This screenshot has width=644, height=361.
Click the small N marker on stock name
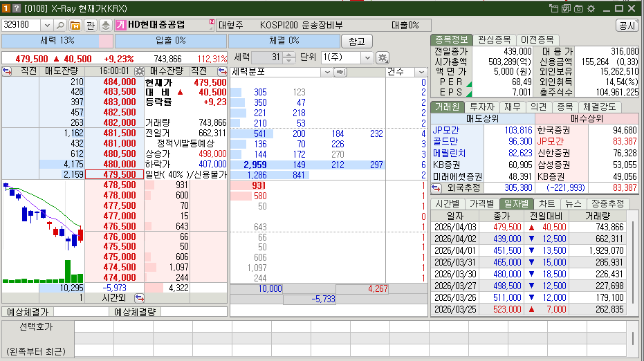pyautogui.click(x=212, y=21)
